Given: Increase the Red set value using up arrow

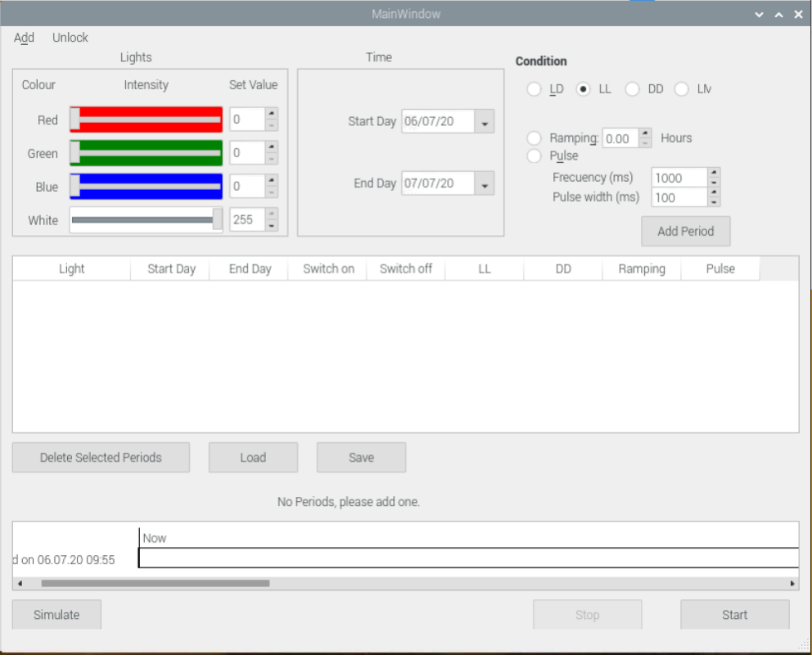Looking at the screenshot, I should click(x=272, y=114).
